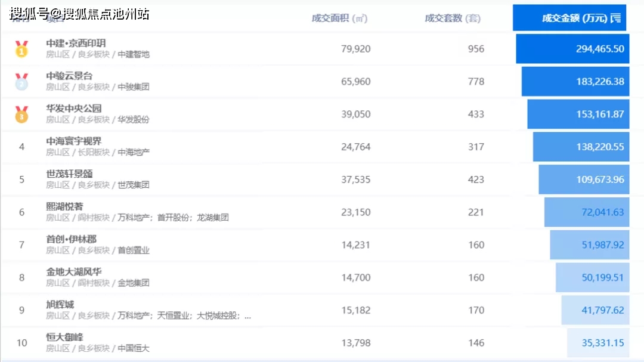Click the 成交面积 (㎡) column header
This screenshot has width=644, height=362.
click(339, 18)
